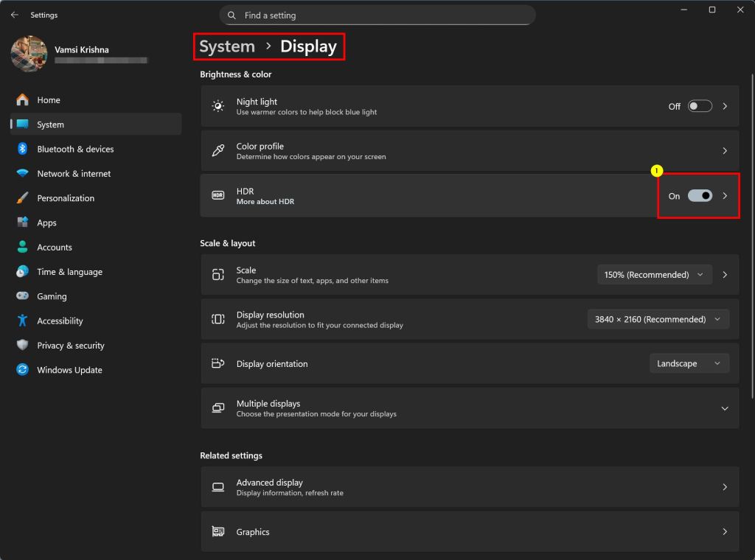755x560 pixels.
Task: Turn off the HDR toggle switch
Action: 700,195
